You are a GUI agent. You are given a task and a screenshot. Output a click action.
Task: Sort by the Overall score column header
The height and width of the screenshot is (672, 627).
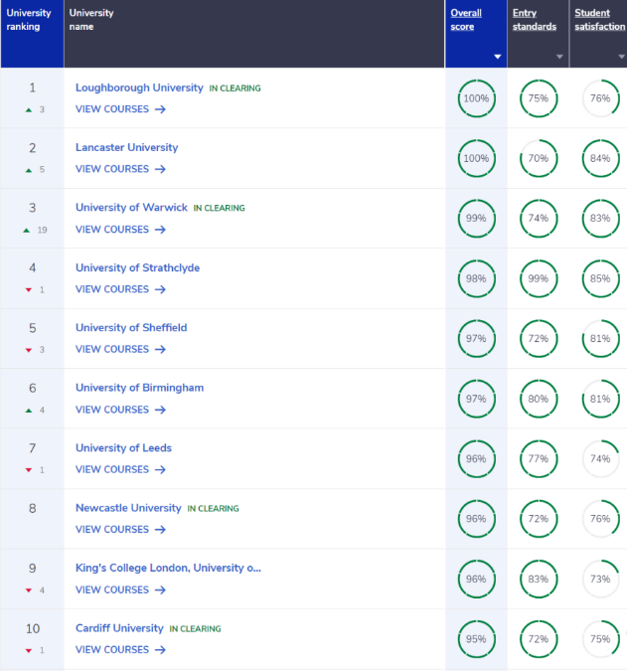(x=464, y=20)
